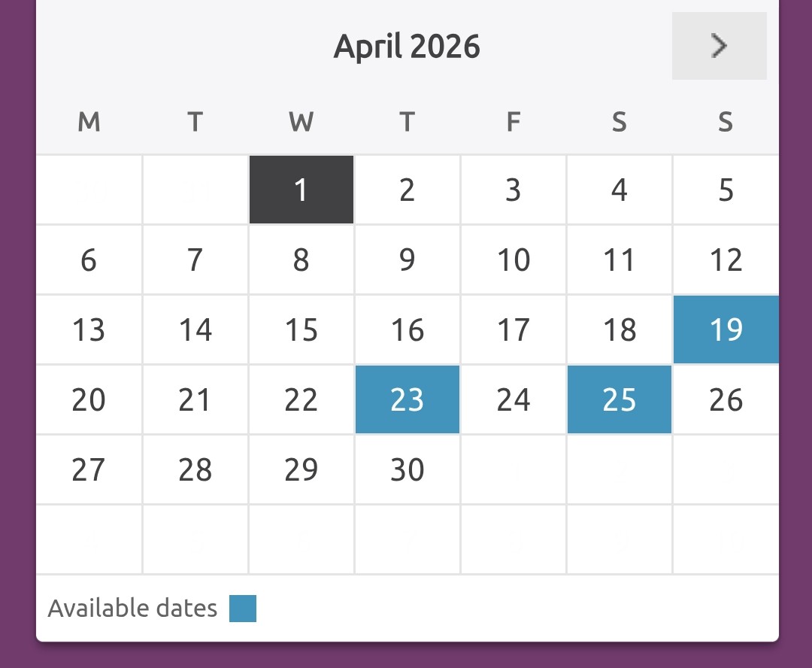Choose April 27 in the calendar
Viewport: 812px width, 668px height.
[89, 469]
